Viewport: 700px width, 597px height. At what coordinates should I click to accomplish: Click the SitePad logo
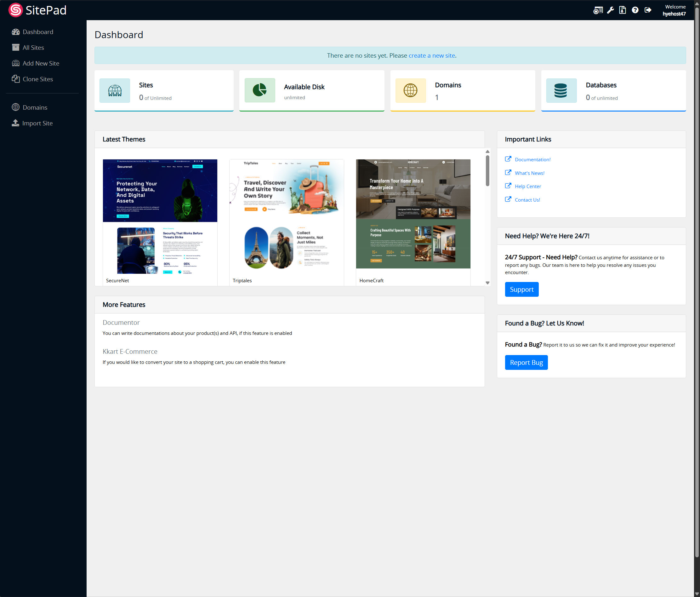click(37, 10)
